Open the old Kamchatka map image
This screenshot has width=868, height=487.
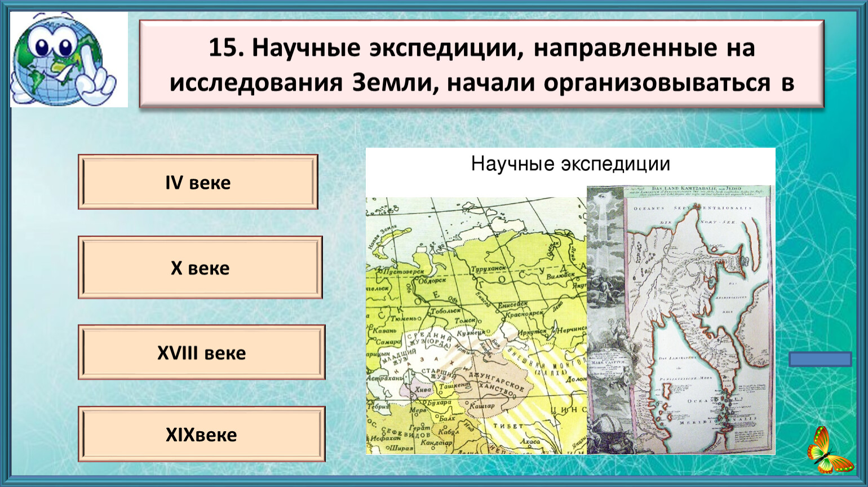(681, 320)
